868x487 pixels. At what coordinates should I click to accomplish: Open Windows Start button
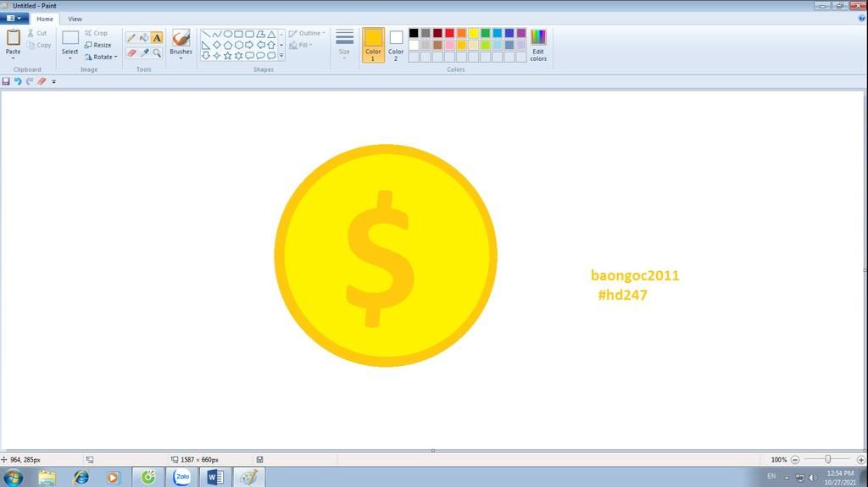[x=14, y=477]
